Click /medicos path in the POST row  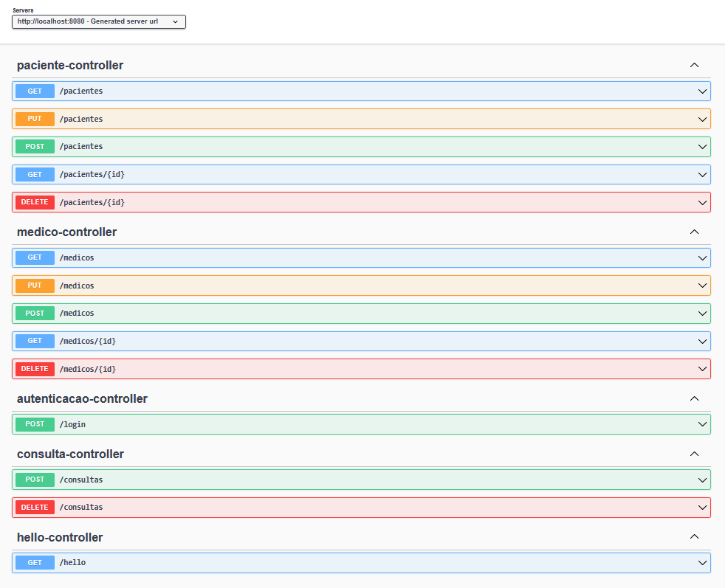(x=77, y=313)
